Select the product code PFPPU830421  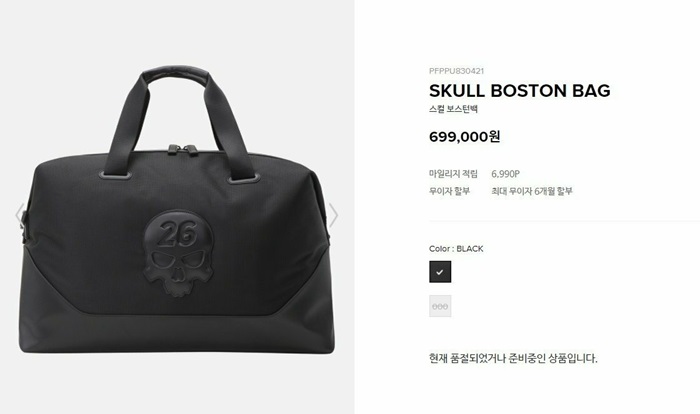pos(456,71)
